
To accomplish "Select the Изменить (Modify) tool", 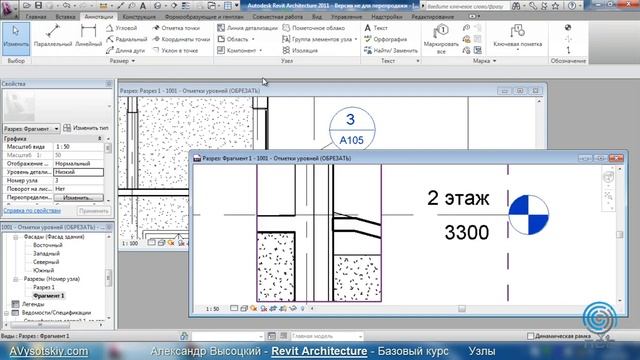I will tap(16, 39).
